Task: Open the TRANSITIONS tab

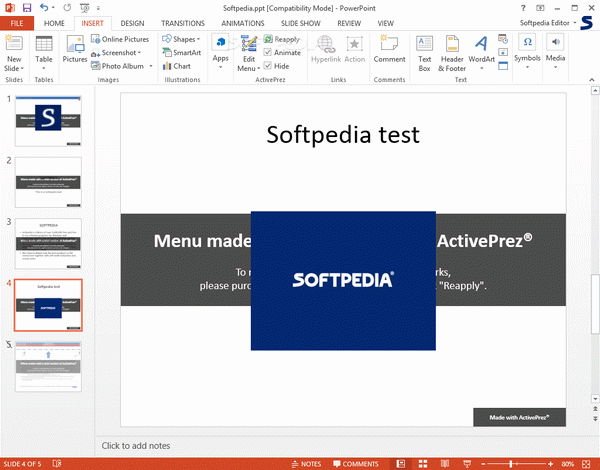Action: click(x=183, y=23)
